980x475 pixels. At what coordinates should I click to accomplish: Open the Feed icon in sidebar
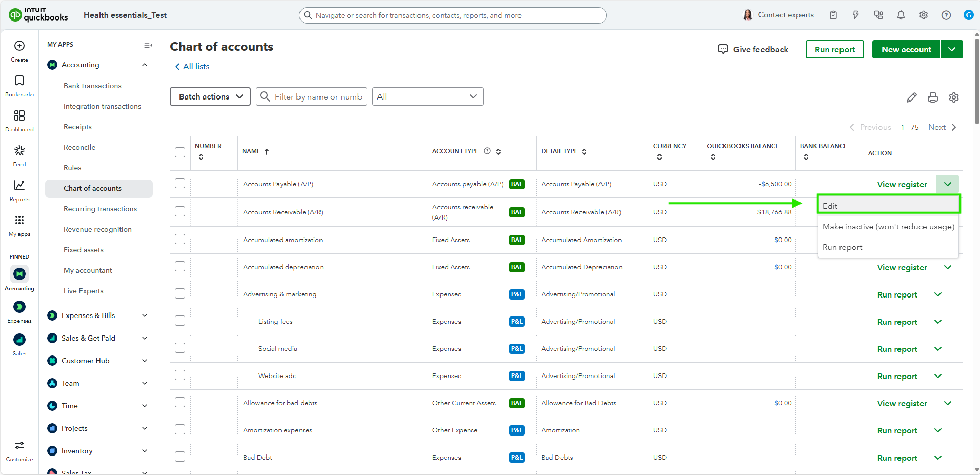[19, 155]
